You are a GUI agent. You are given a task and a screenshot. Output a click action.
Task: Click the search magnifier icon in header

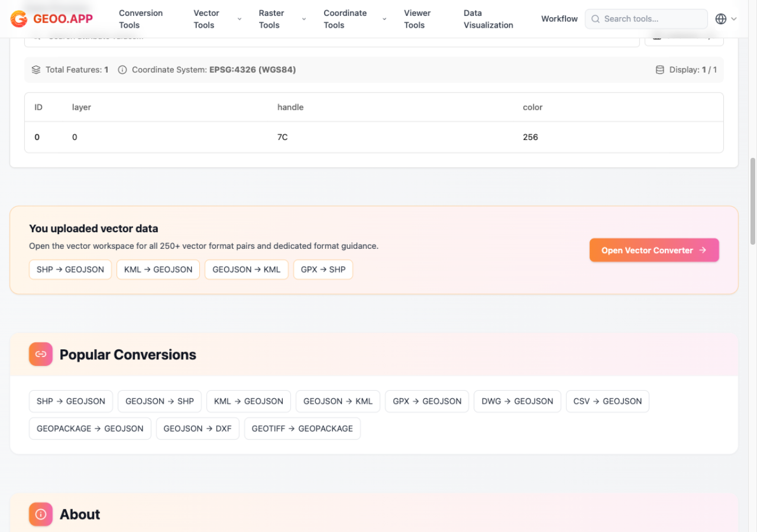pyautogui.click(x=596, y=19)
